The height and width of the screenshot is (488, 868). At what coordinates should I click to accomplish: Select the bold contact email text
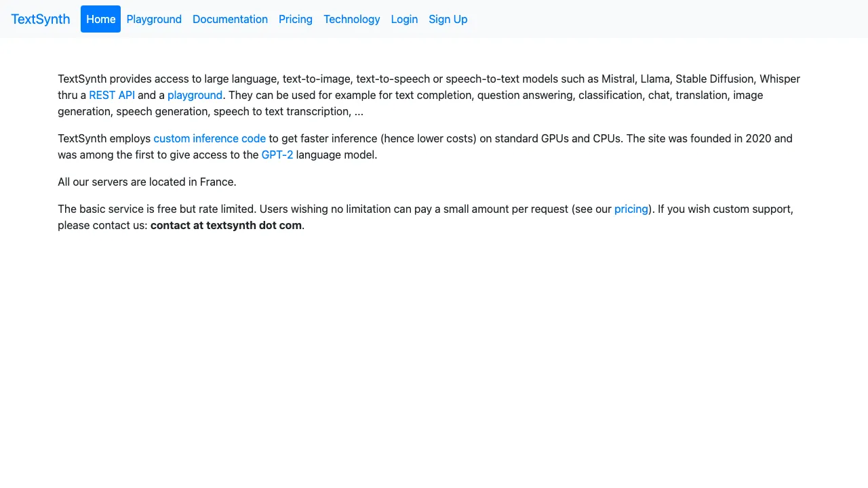pyautogui.click(x=226, y=225)
